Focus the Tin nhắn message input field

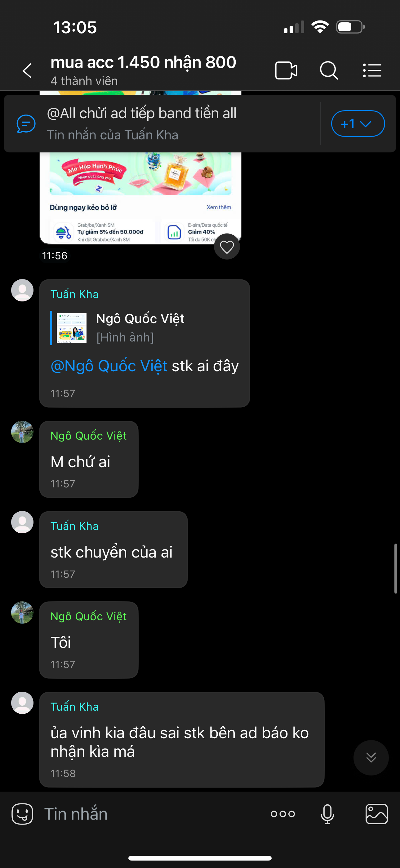[152, 814]
